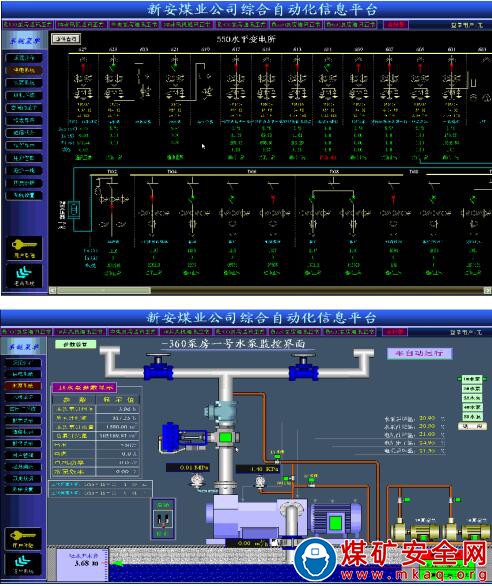Click System Menu header in substation pane
This screenshot has width=492, height=586.
coord(25,41)
